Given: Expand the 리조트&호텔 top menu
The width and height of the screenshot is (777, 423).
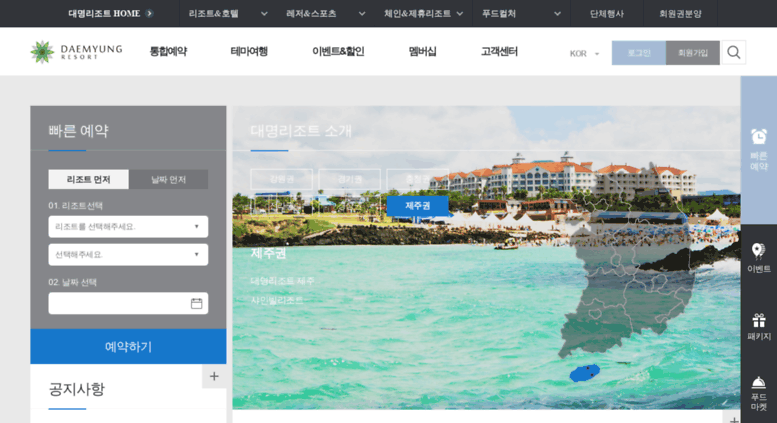Looking at the screenshot, I should click(x=228, y=13).
